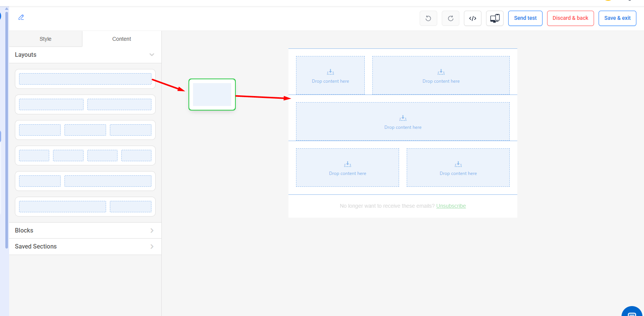
Task: Toggle desktop/mobile preview icon
Action: (x=494, y=18)
